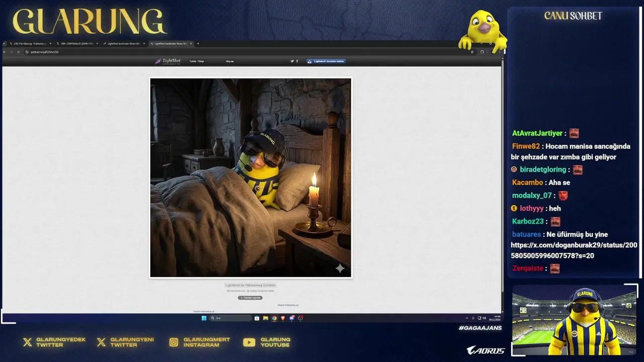Click the browser back arrow
This screenshot has width=644, height=362.
(x=5, y=52)
